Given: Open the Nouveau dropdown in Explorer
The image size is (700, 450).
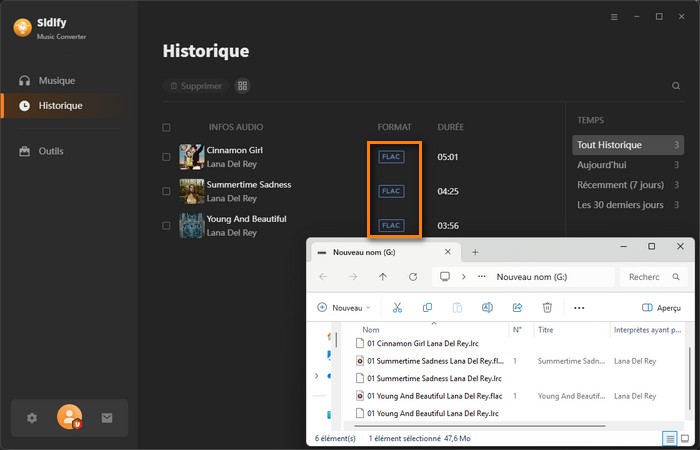Looking at the screenshot, I should click(x=344, y=307).
